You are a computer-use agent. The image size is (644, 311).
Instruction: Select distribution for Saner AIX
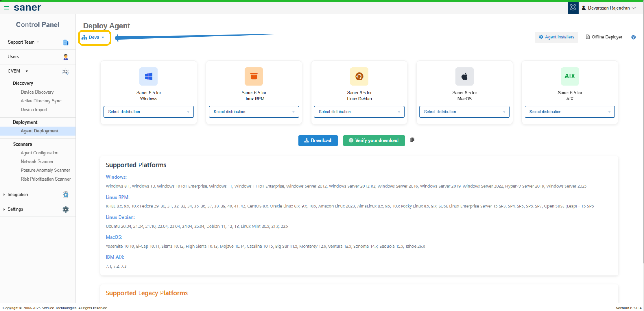pyautogui.click(x=570, y=112)
